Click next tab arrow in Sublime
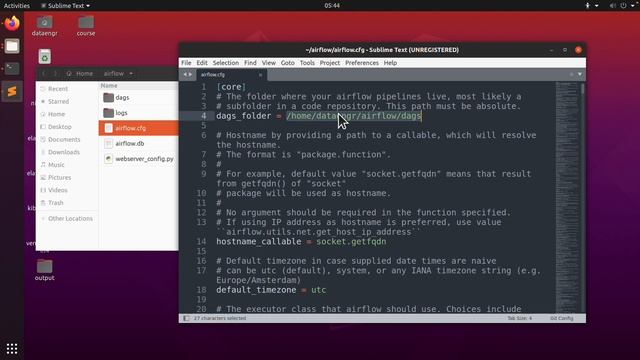640x360 pixels. 190,74
